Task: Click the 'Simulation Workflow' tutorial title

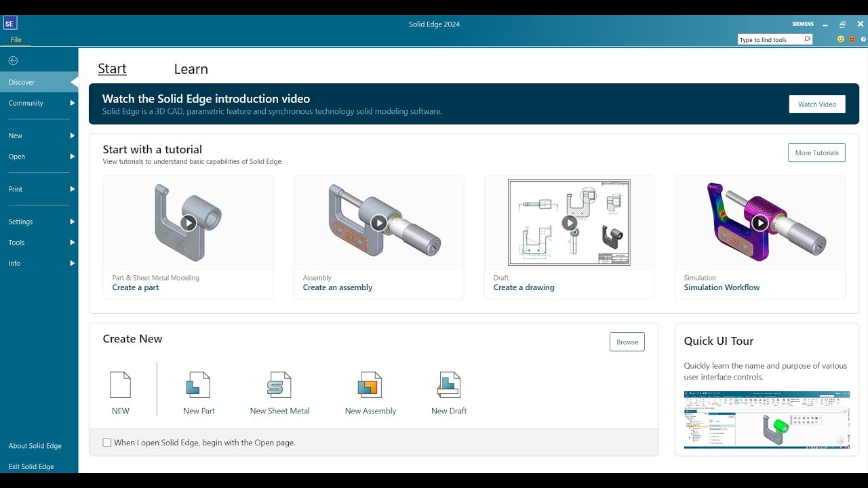Action: [722, 287]
